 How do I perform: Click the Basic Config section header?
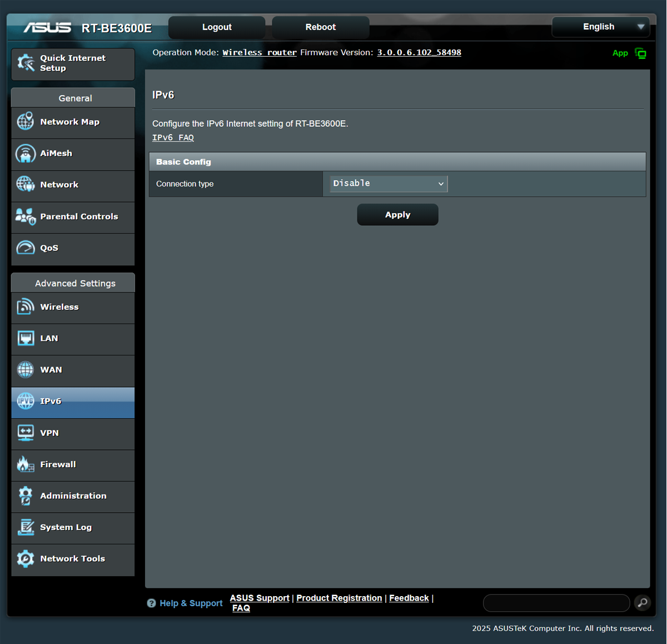(397, 162)
